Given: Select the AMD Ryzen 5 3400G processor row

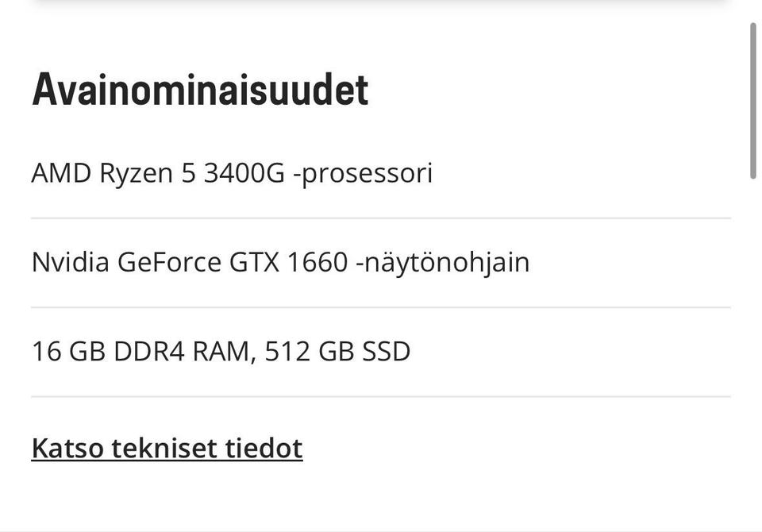Looking at the screenshot, I should (x=232, y=173).
